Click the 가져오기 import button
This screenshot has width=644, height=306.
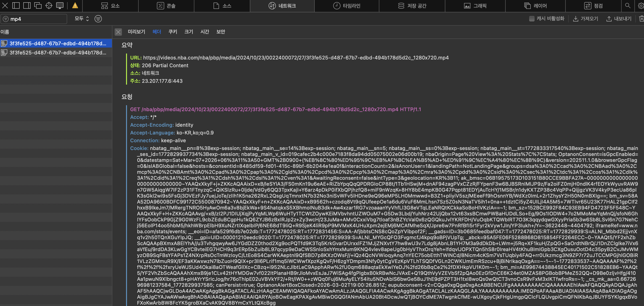[586, 19]
